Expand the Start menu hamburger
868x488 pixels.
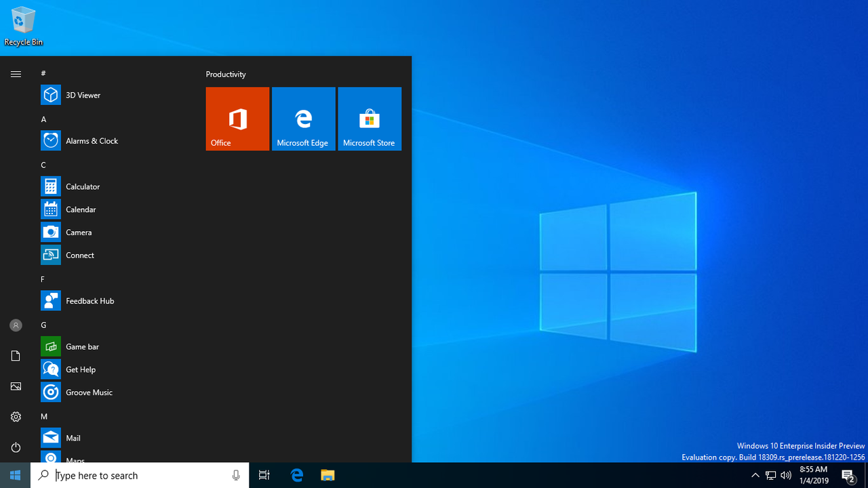tap(16, 74)
